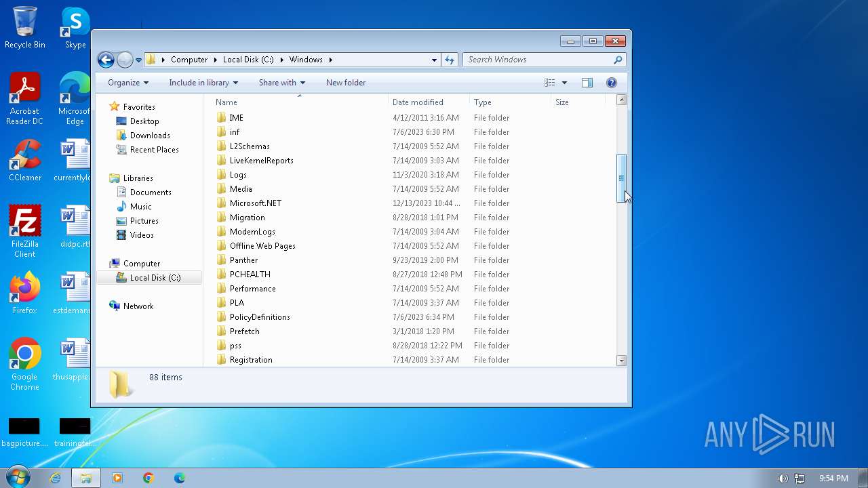
Task: Select the Logs folder icon
Action: pos(221,175)
